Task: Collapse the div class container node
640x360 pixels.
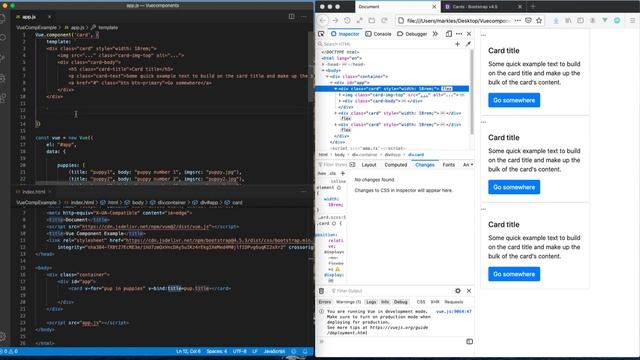Action: (327, 76)
